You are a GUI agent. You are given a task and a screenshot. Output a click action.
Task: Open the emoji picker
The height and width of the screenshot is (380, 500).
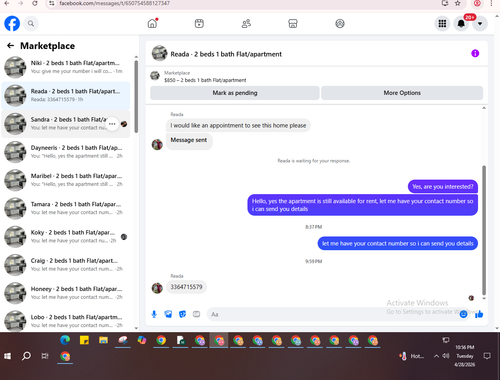pyautogui.click(x=463, y=314)
